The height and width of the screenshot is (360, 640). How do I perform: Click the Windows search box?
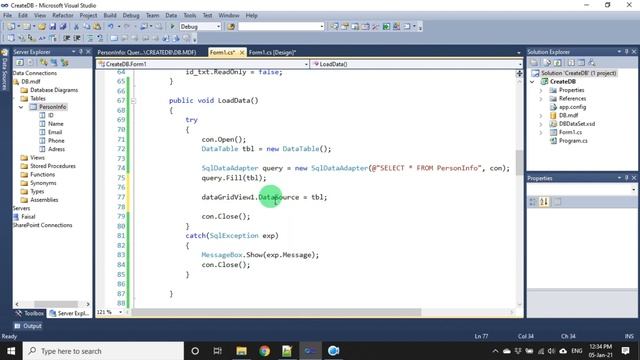[x=103, y=351]
